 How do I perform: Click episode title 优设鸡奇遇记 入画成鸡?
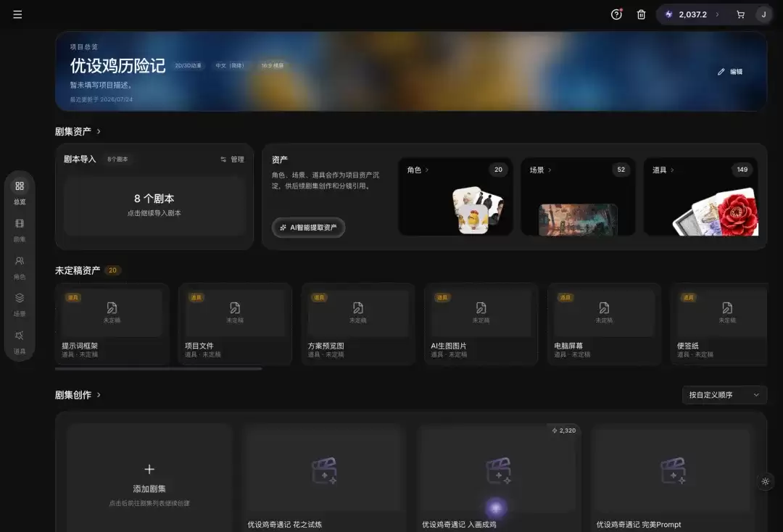pos(459,525)
